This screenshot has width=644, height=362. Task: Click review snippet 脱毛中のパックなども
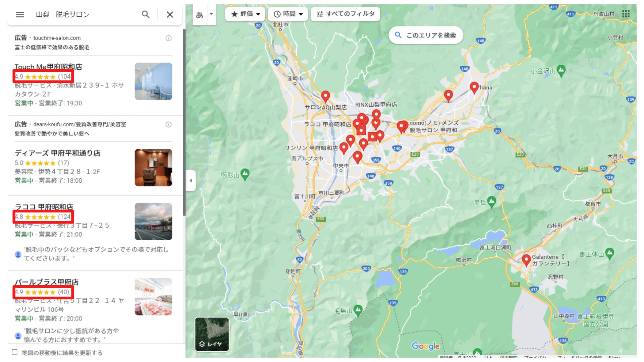96,254
